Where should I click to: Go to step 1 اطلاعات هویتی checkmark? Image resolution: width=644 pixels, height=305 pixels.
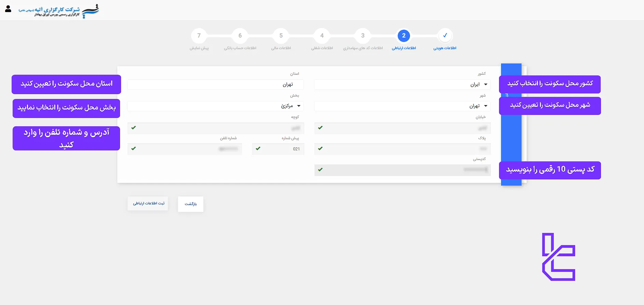pyautogui.click(x=445, y=35)
